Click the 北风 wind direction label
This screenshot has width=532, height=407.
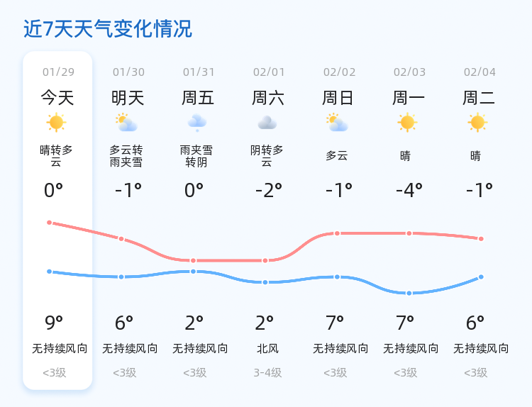pyautogui.click(x=267, y=348)
